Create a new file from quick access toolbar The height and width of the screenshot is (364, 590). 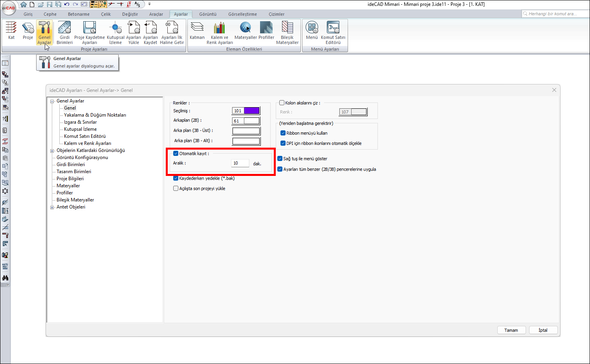point(32,4)
